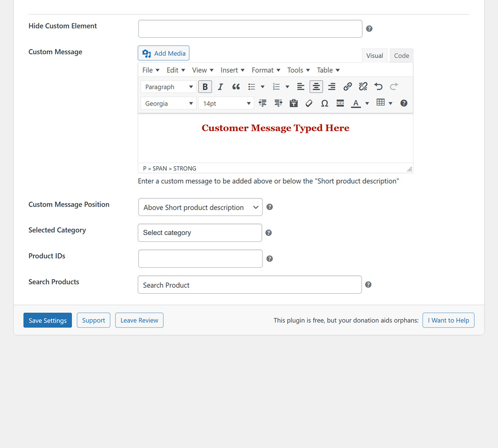Undo the last editor change
Viewport: 498px width, 448px height.
click(x=378, y=87)
